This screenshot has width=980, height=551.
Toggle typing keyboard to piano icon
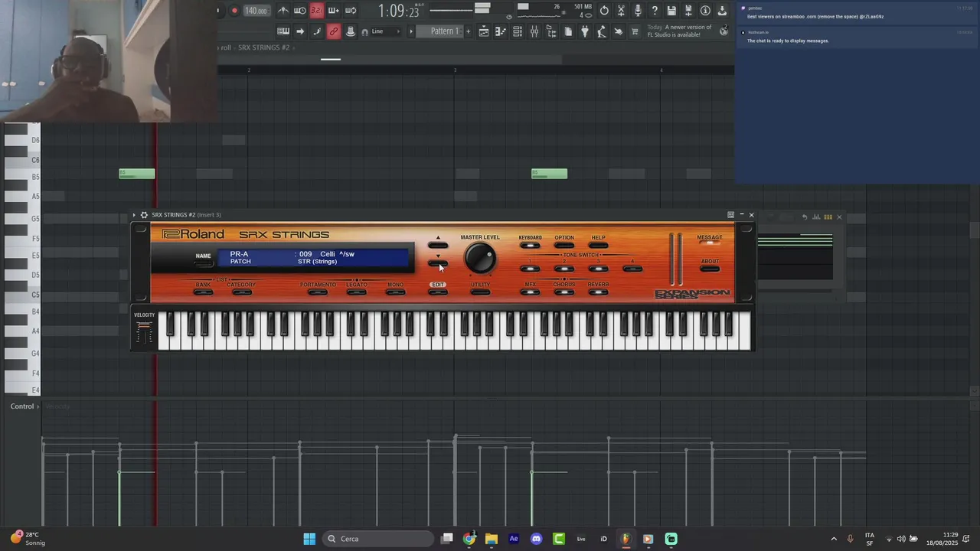(x=283, y=31)
